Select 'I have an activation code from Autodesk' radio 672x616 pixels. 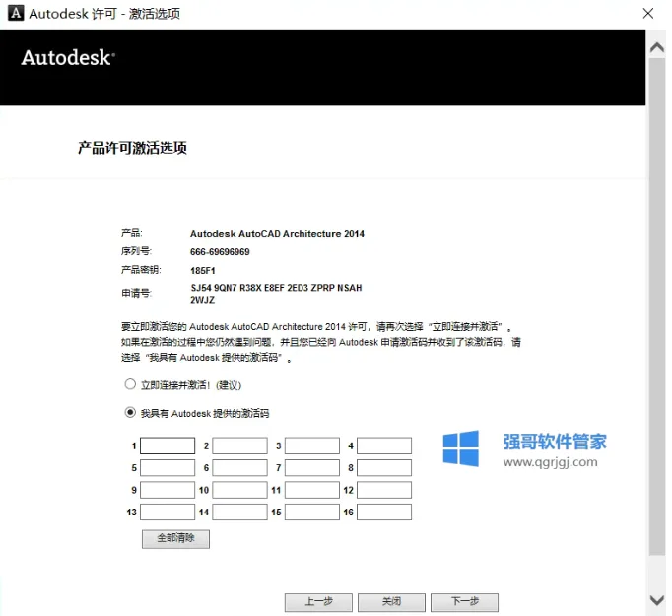(130, 412)
